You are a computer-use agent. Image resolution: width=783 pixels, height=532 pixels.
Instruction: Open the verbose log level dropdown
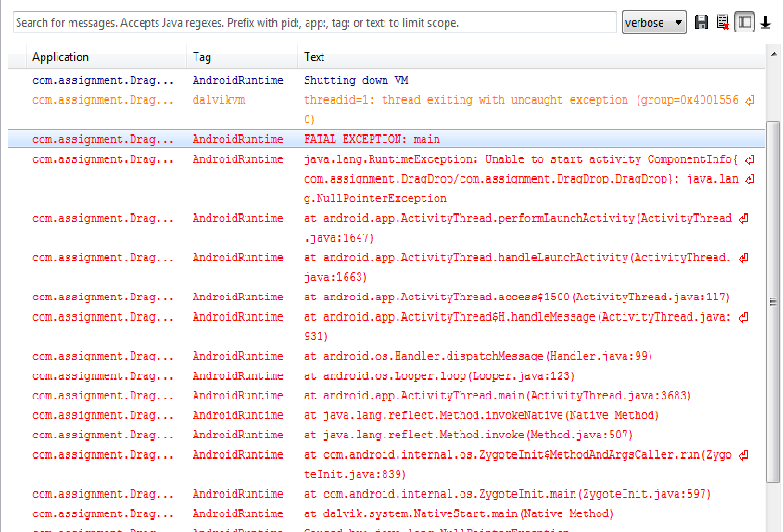tap(653, 22)
